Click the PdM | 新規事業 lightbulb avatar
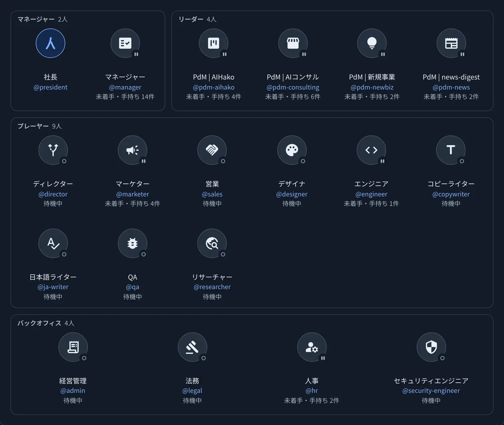 coord(372,43)
